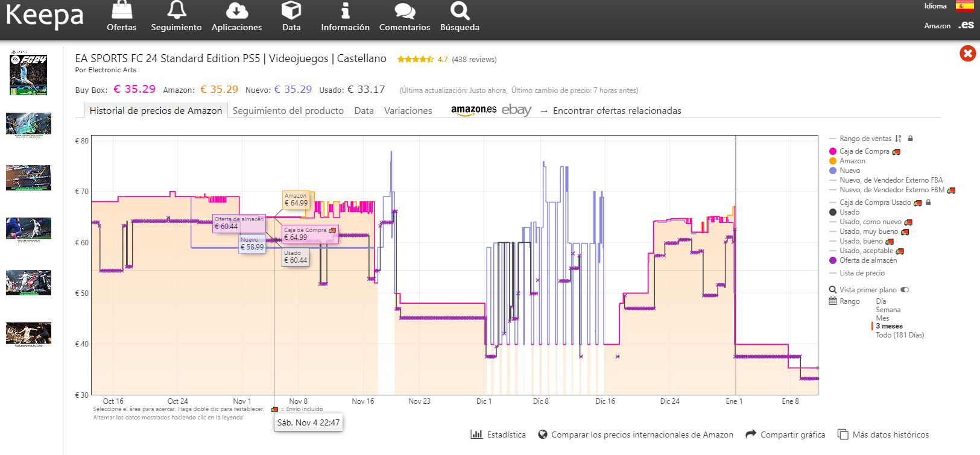Open product on ebay logo
Screen dimensions: 980x455
(x=516, y=110)
